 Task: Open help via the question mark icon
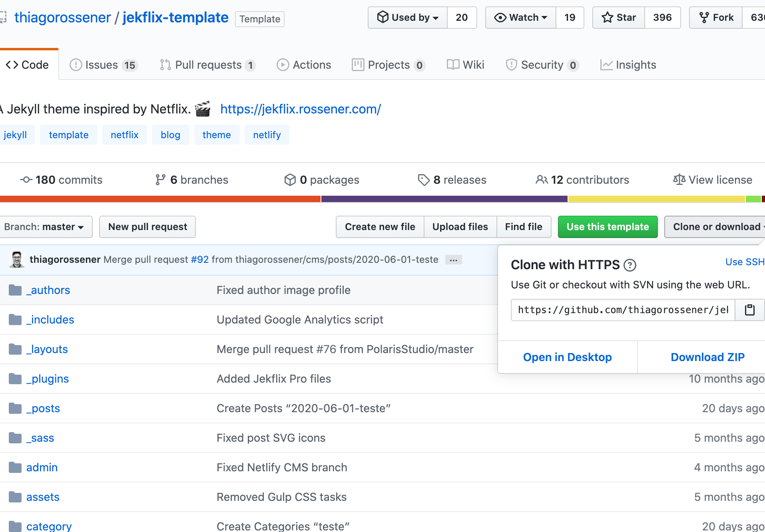click(x=630, y=265)
